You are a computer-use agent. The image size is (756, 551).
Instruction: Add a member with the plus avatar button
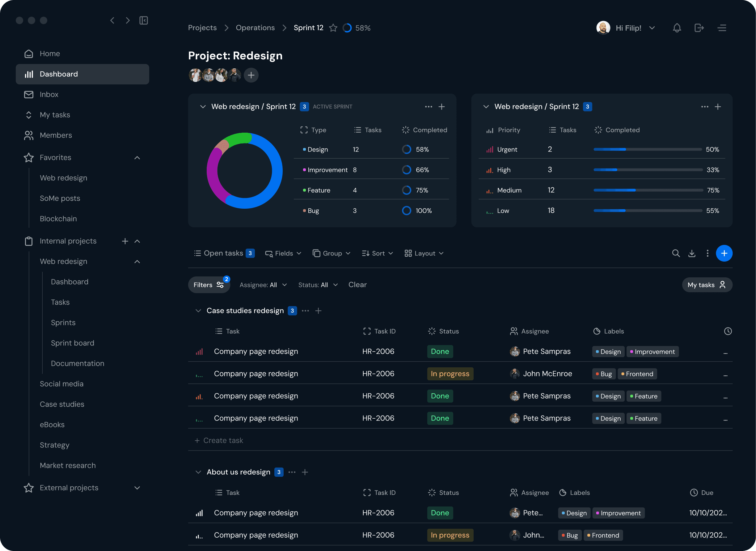pos(251,75)
